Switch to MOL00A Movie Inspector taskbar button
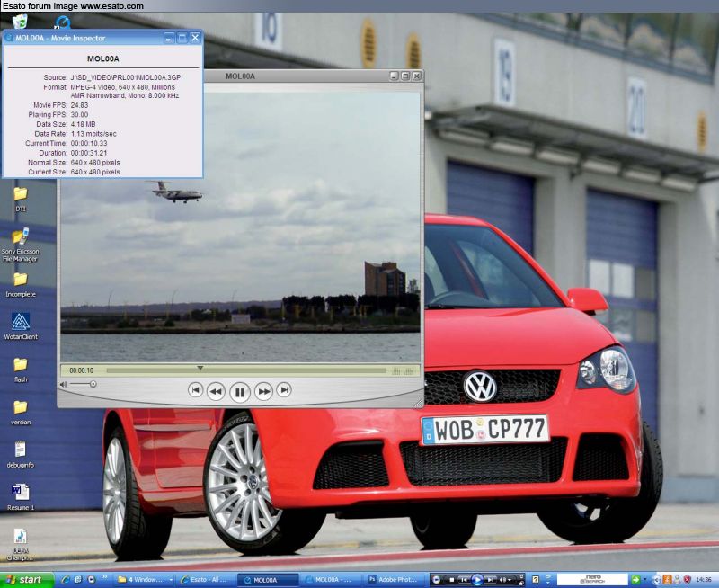This screenshot has width=719, height=588. [x=332, y=580]
